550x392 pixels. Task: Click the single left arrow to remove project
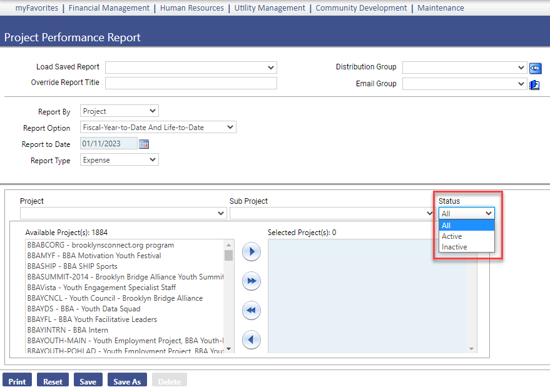point(251,340)
